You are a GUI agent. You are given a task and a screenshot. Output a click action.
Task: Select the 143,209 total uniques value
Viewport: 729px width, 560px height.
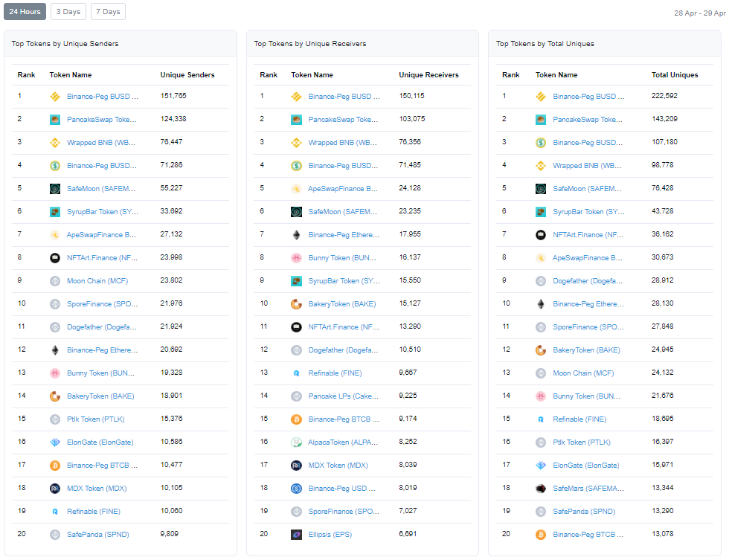click(x=664, y=119)
